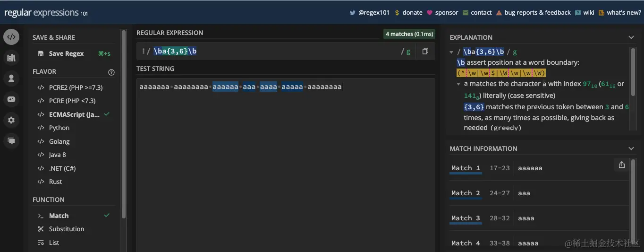644x252 pixels.
Task: Click the match range 17-23
Action: [500, 168]
